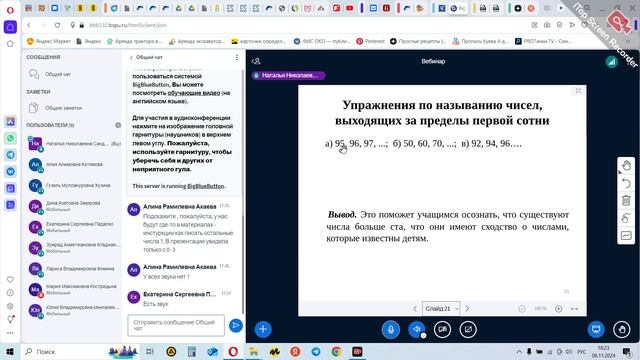Toggle the screen sharing button
The image size is (640, 360).
pyautogui.click(x=468, y=329)
